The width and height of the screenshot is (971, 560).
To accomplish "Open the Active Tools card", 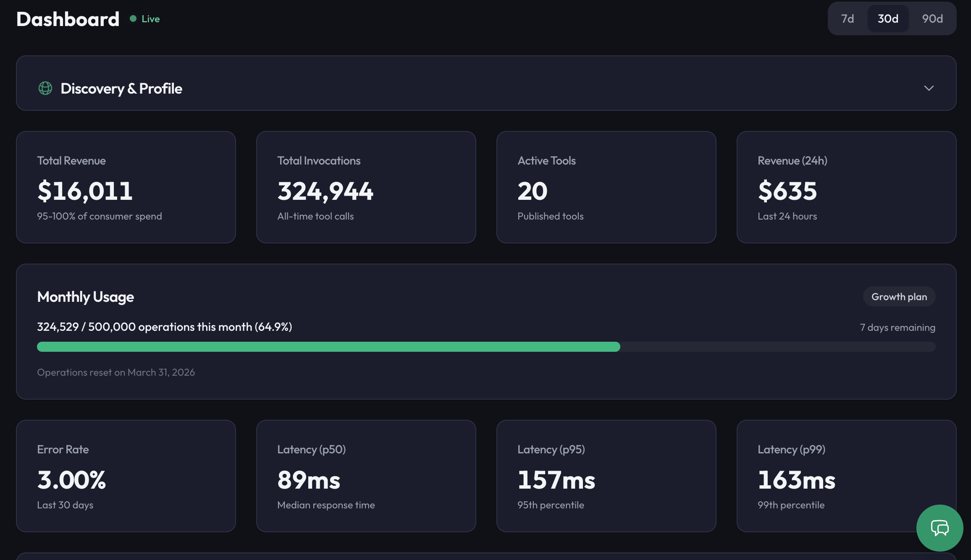I will (606, 187).
